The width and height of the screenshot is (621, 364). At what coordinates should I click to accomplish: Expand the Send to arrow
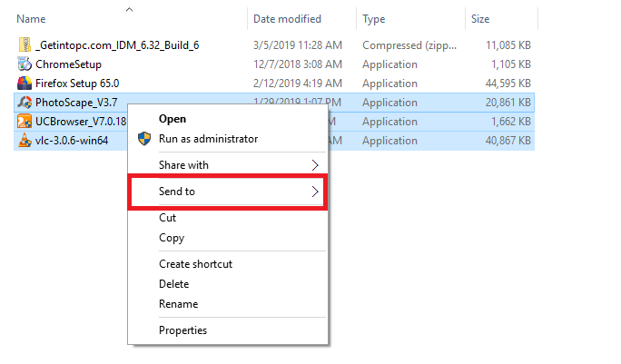(315, 192)
